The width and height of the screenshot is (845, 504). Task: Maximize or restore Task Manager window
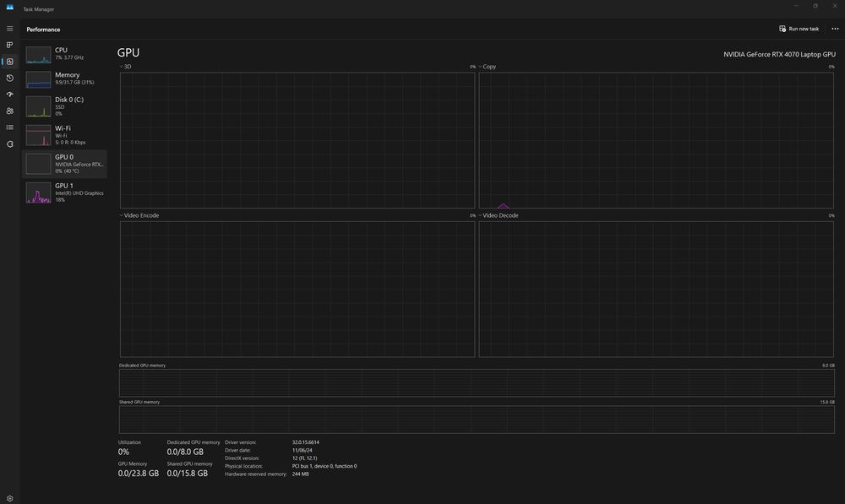(815, 6)
